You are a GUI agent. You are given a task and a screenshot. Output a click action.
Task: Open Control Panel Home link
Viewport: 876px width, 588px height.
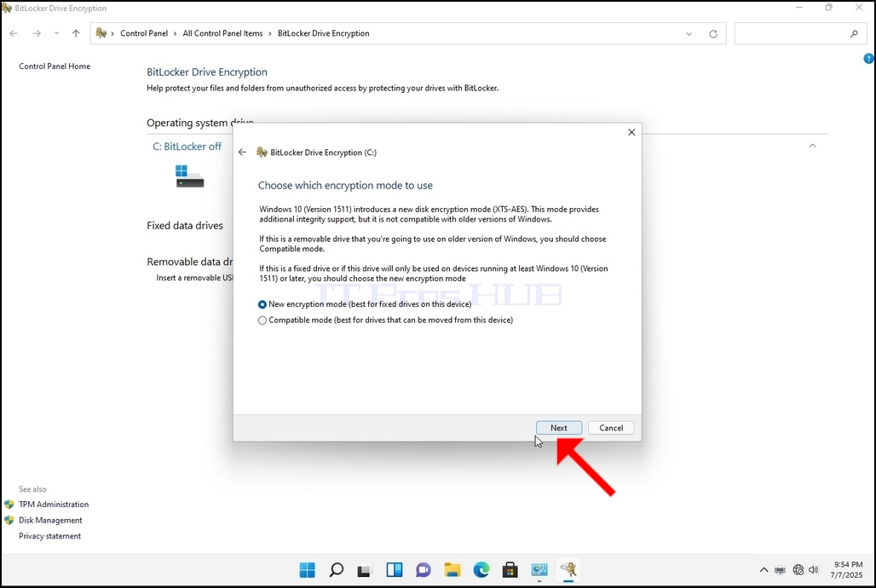(x=55, y=66)
